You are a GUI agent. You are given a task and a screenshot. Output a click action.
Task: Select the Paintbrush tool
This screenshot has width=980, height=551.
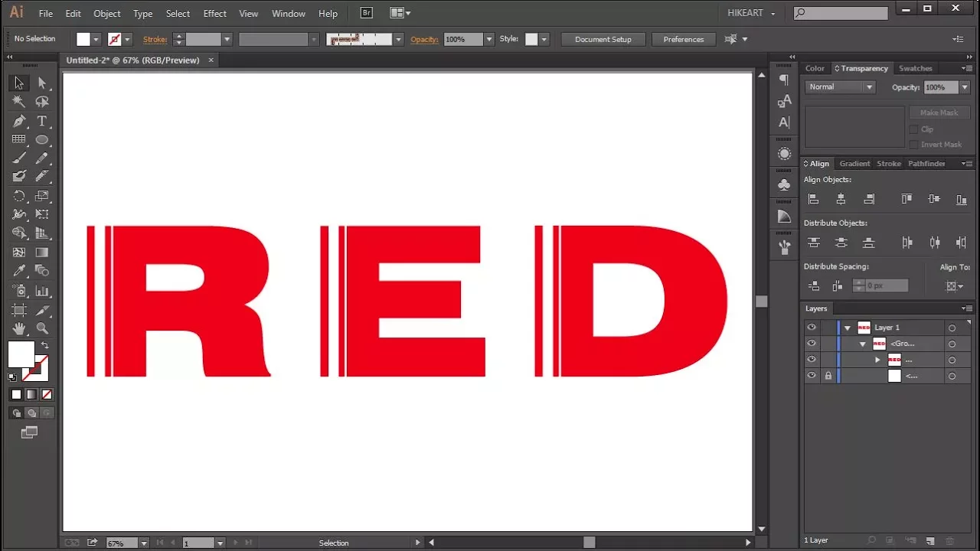tap(19, 158)
